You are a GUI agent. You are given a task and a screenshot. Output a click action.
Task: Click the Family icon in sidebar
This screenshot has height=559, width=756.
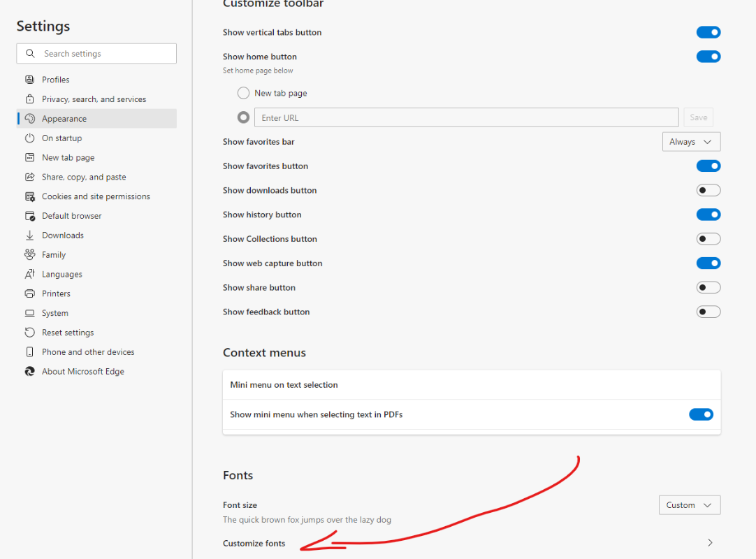[29, 255]
